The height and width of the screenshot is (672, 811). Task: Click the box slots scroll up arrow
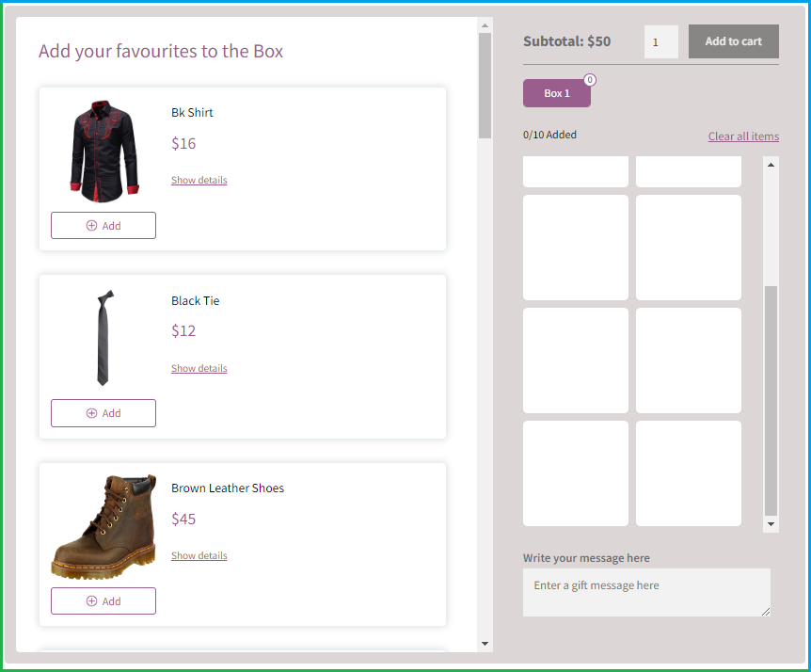point(771,165)
